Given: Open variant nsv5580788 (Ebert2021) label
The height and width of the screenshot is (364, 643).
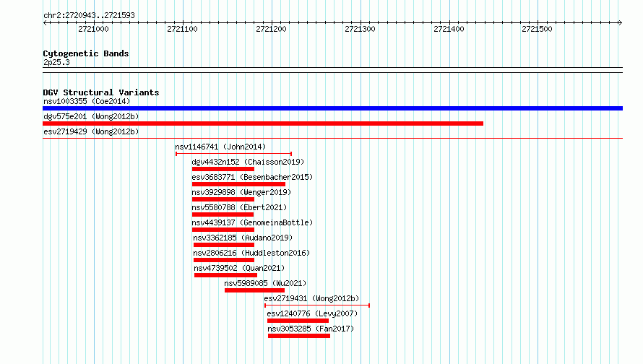Looking at the screenshot, I should click(239, 207).
